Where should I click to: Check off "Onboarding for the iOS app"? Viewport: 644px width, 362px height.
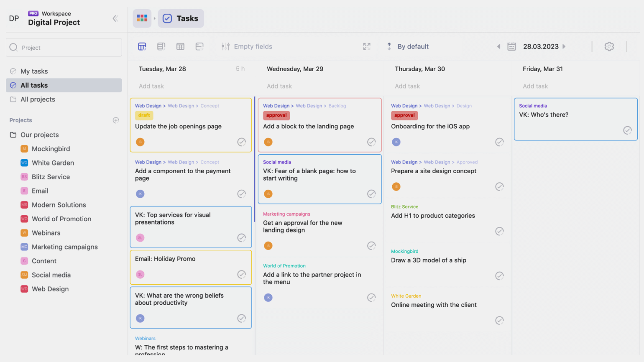[499, 142]
